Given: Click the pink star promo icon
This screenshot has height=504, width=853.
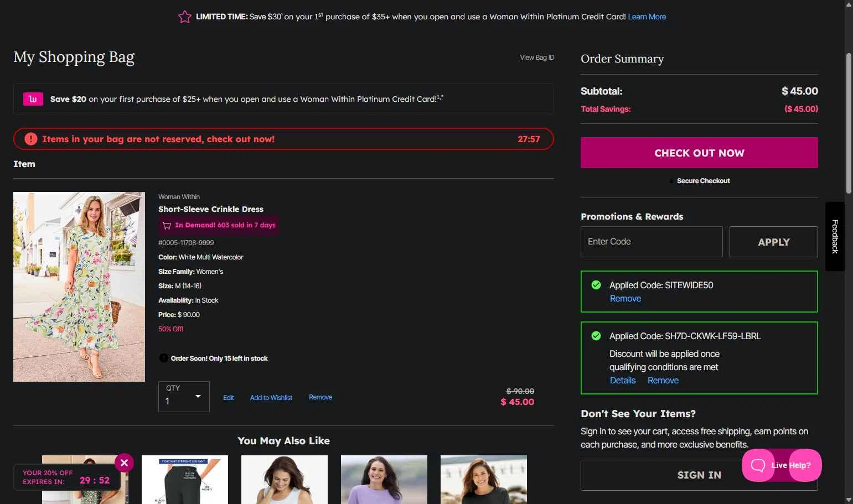Looking at the screenshot, I should 185,17.
